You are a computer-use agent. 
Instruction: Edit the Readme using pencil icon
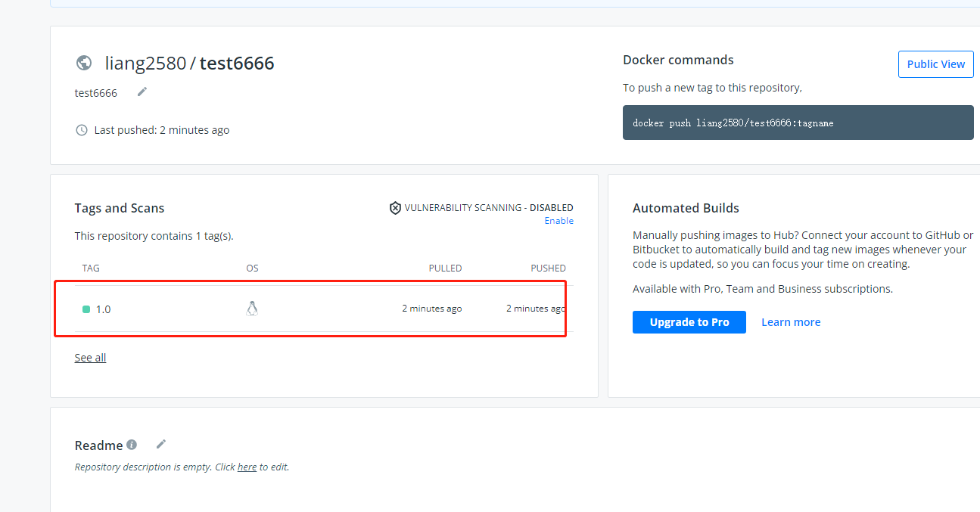coord(161,444)
